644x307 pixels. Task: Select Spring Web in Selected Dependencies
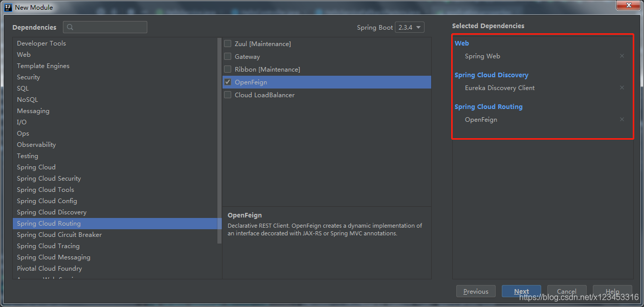[x=482, y=56]
